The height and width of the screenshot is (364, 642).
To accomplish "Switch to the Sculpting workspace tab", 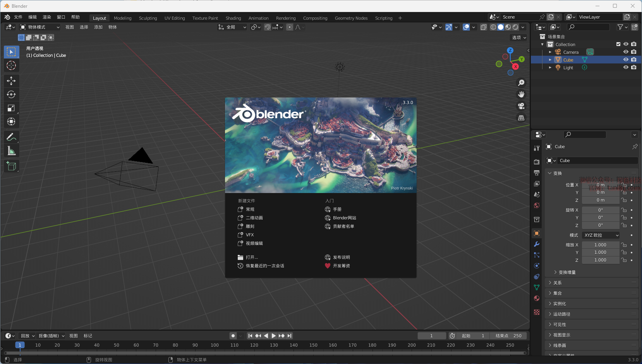I will (x=148, y=18).
